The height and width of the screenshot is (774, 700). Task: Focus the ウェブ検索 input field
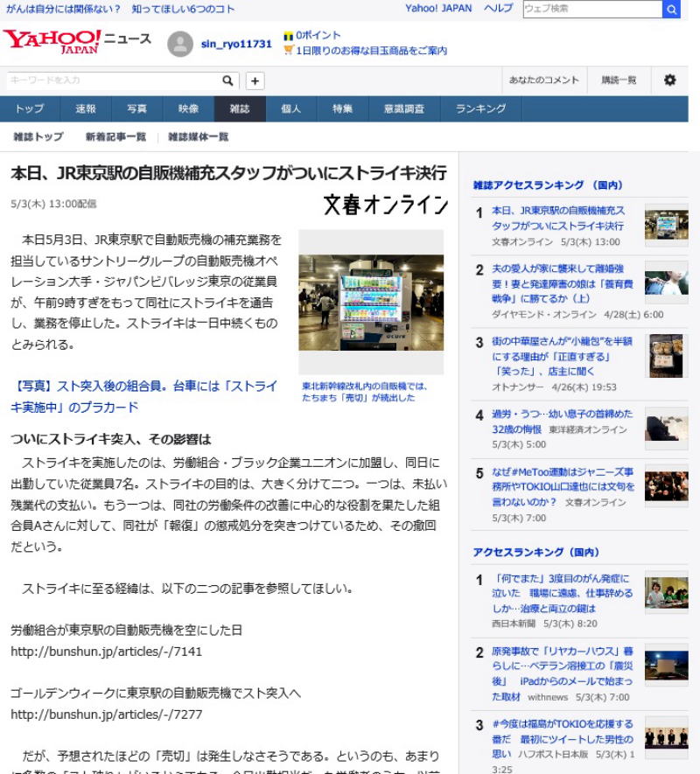592,9
